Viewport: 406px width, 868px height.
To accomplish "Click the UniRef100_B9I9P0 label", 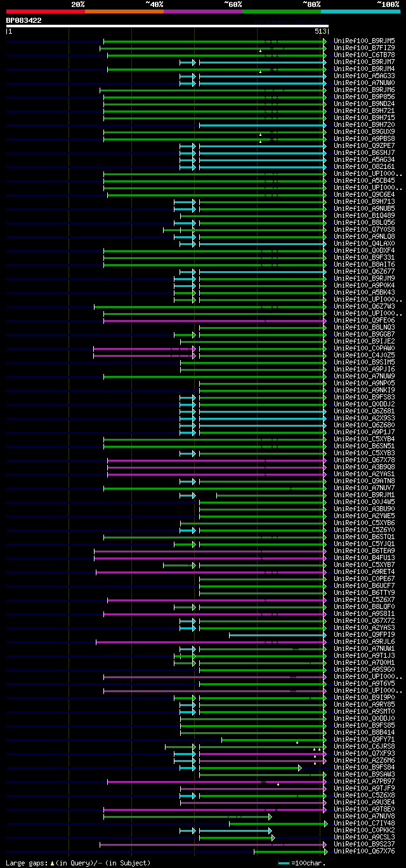I will coord(365,697).
